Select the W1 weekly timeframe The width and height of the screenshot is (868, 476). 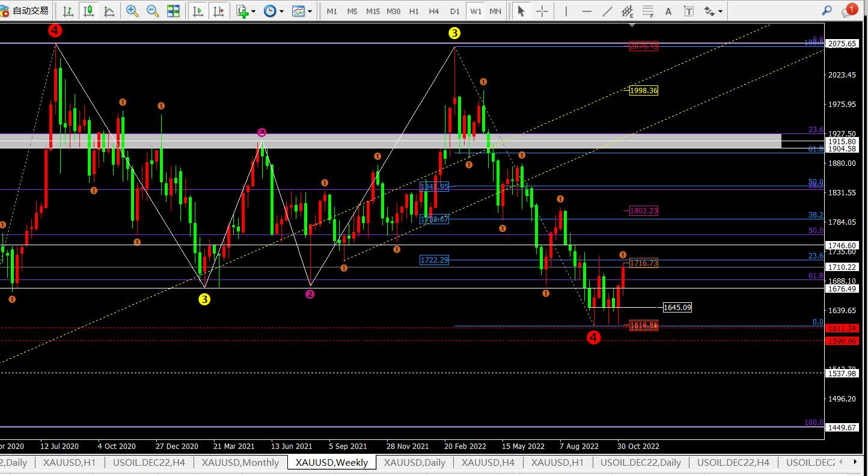click(x=475, y=11)
